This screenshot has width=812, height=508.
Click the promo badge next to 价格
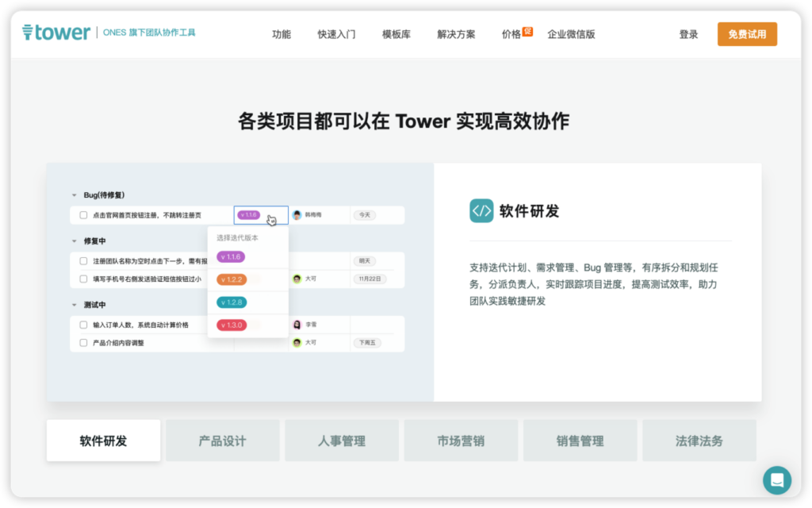pyautogui.click(x=527, y=32)
